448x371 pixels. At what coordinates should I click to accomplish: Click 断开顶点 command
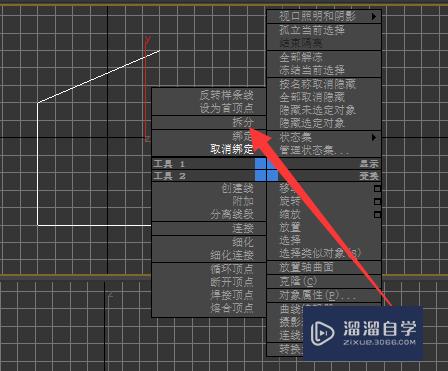point(232,282)
